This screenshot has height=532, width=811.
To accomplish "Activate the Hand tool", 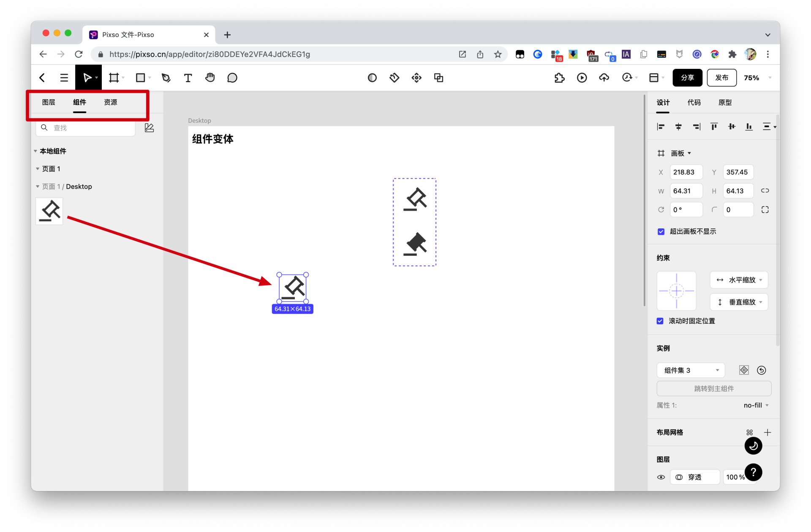I will point(210,78).
